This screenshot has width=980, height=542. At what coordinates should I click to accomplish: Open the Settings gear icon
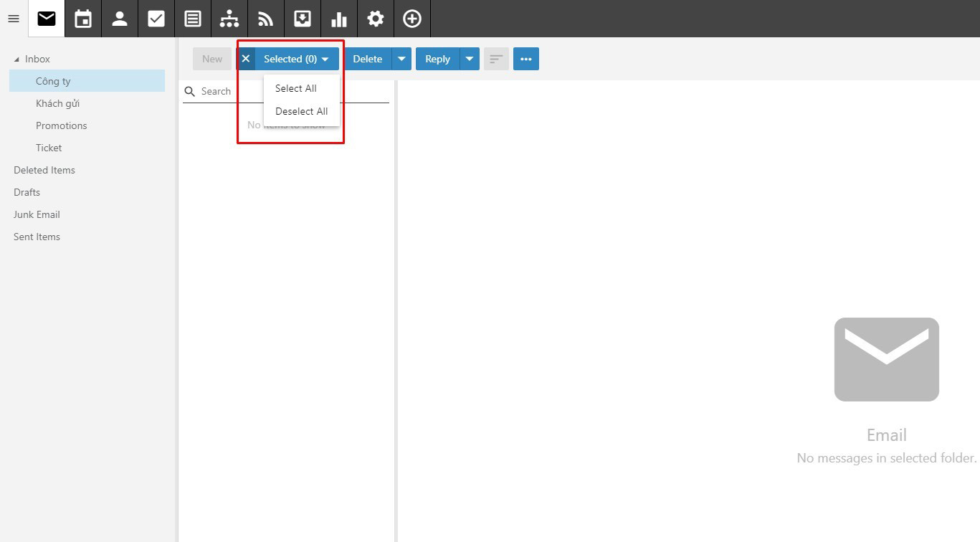point(376,19)
